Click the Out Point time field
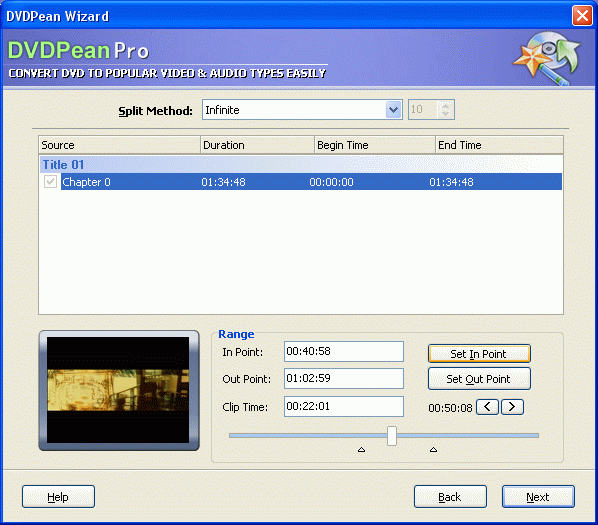Viewport: 598px width, 525px height. [x=344, y=379]
